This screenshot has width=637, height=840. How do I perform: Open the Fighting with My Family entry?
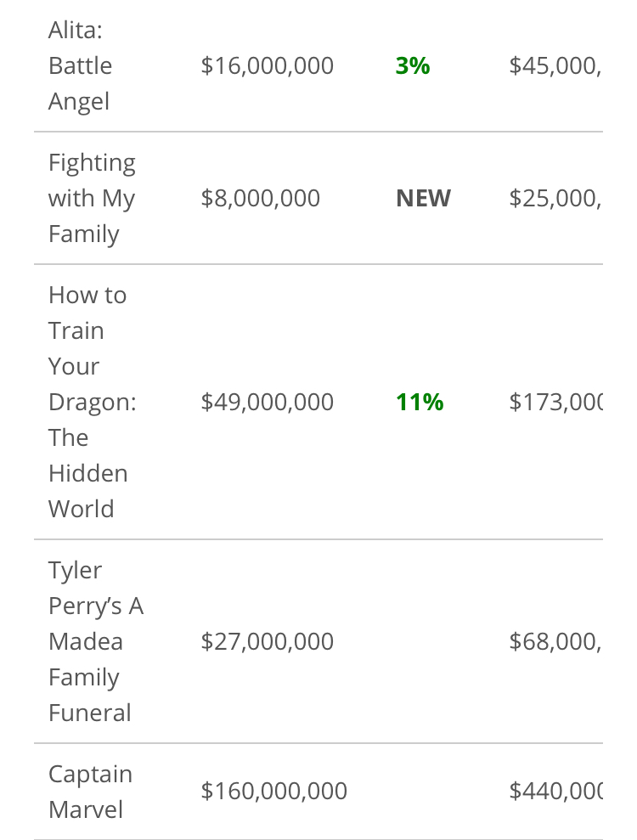pos(92,198)
